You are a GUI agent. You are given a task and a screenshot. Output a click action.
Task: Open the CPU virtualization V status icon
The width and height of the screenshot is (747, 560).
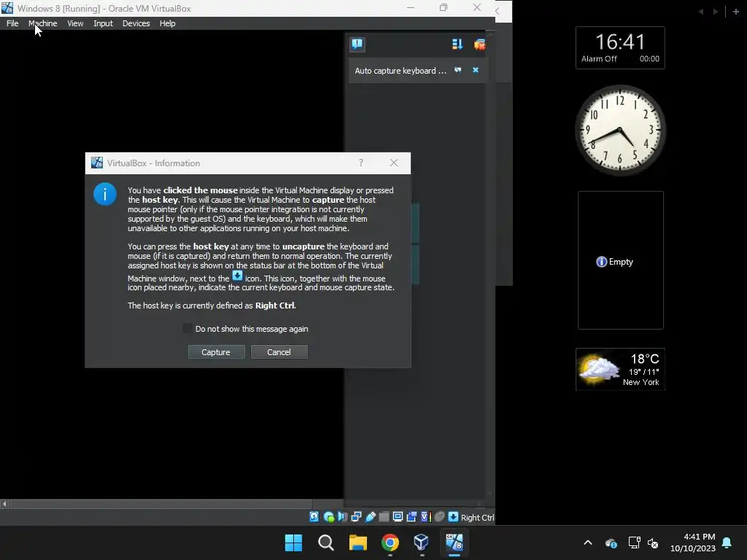tap(425, 517)
